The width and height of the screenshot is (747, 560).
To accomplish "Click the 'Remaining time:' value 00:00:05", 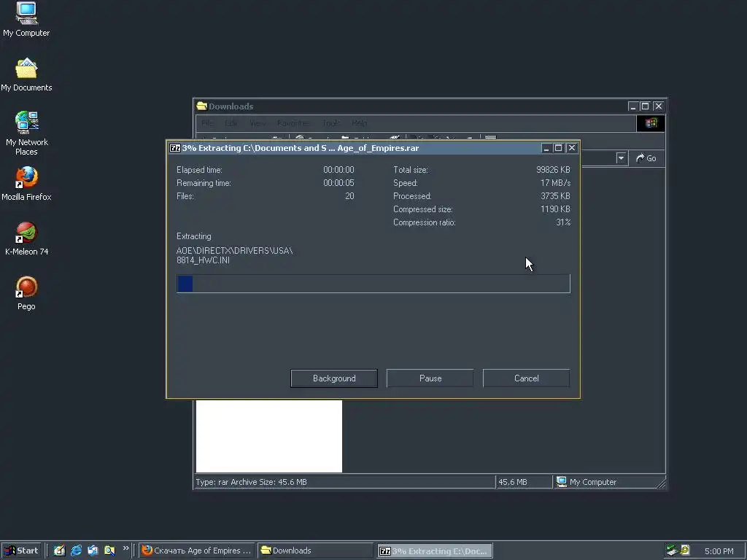I will click(338, 183).
